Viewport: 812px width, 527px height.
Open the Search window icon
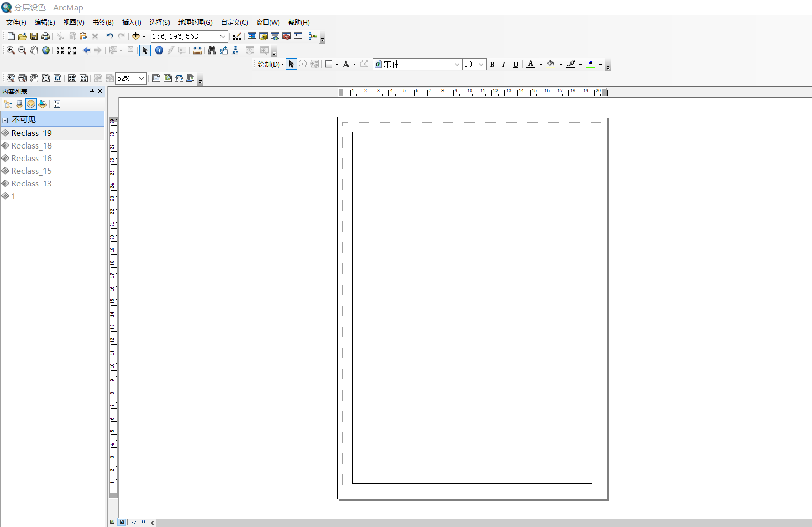[275, 36]
